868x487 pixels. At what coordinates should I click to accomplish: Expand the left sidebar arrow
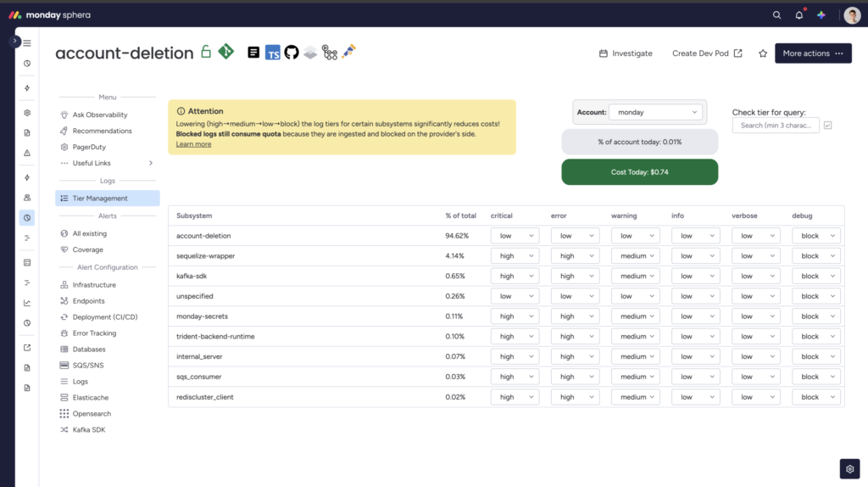(14, 41)
